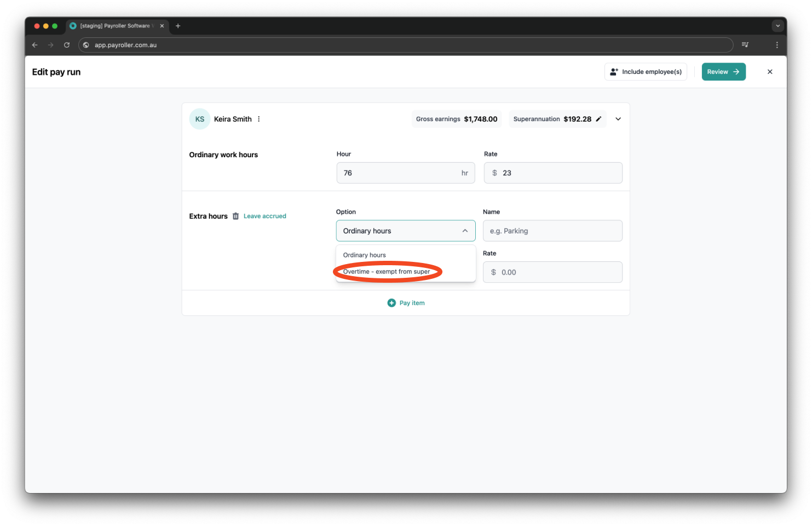Click the pencil icon to edit Superannuation
This screenshot has height=526, width=812.
pos(598,119)
